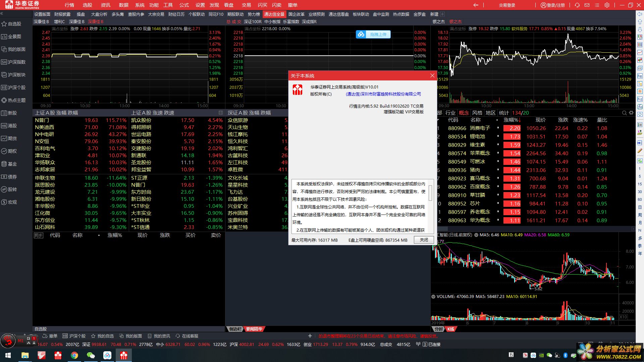Switch chart to K线 view
Viewport: 644px width, 362px height.
[451, 329]
